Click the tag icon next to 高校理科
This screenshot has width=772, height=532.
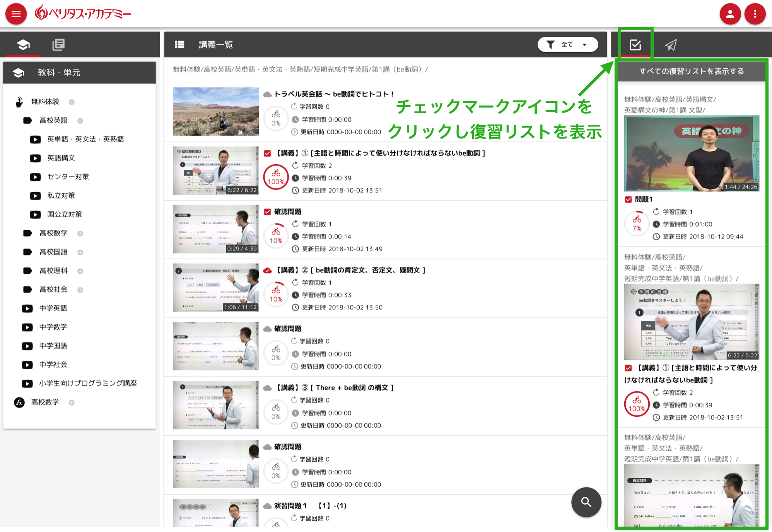tap(27, 271)
